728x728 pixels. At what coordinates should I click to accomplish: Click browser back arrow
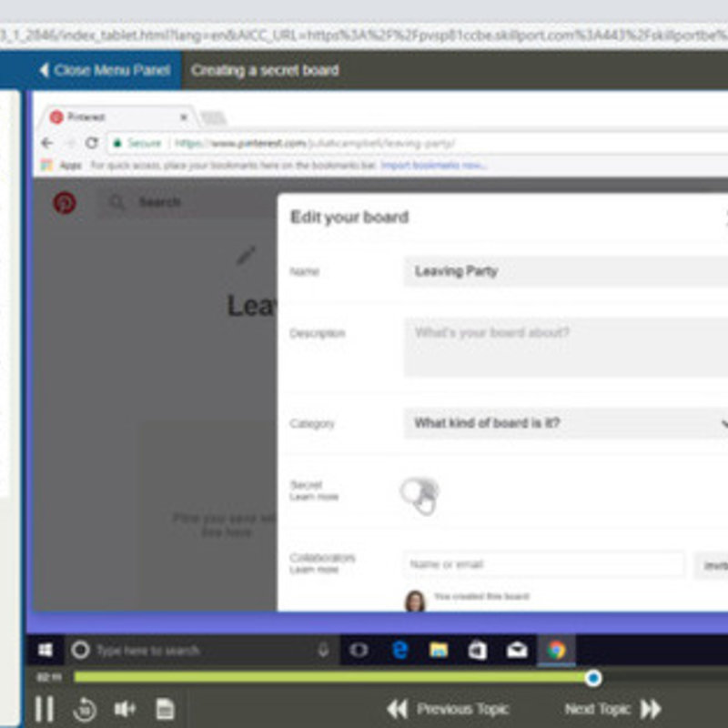coord(47,143)
